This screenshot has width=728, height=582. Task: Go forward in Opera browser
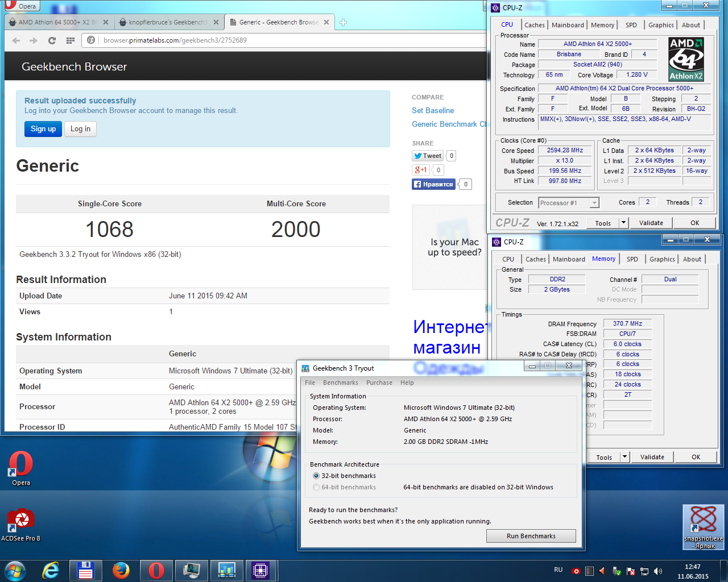tap(34, 40)
